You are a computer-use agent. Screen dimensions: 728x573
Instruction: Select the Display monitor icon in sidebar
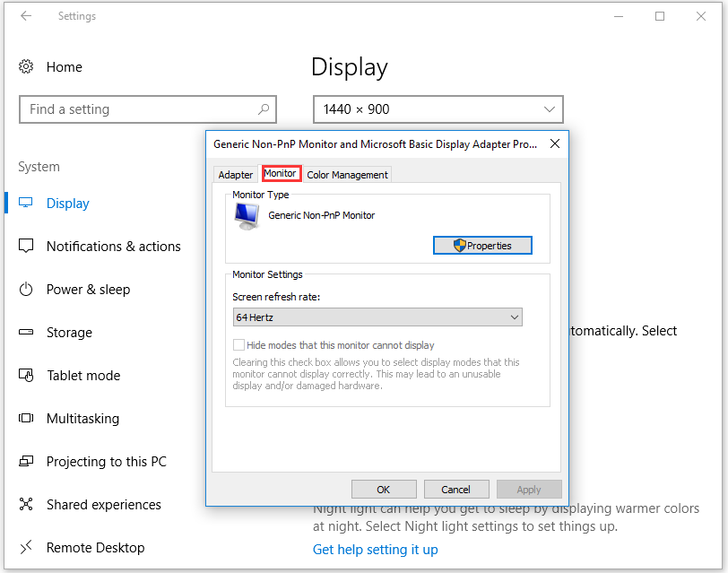26,203
